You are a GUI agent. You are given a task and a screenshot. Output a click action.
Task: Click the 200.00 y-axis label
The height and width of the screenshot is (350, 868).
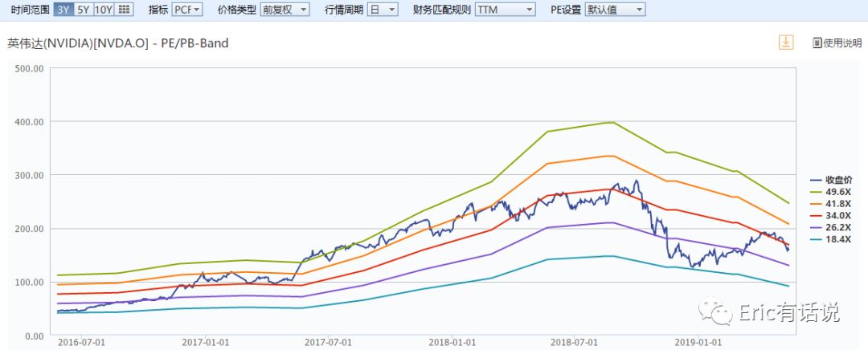(x=29, y=228)
